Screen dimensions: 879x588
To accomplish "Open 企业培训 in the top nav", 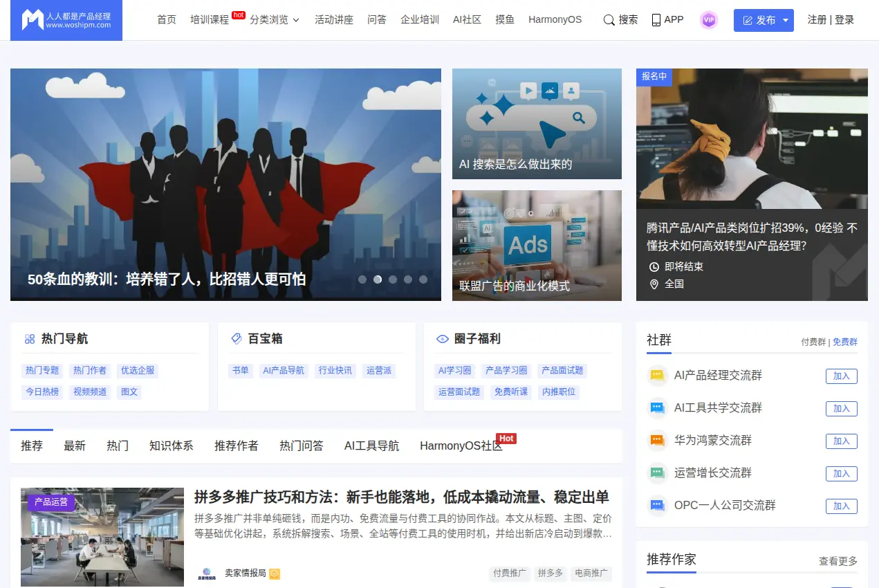I will (x=420, y=20).
